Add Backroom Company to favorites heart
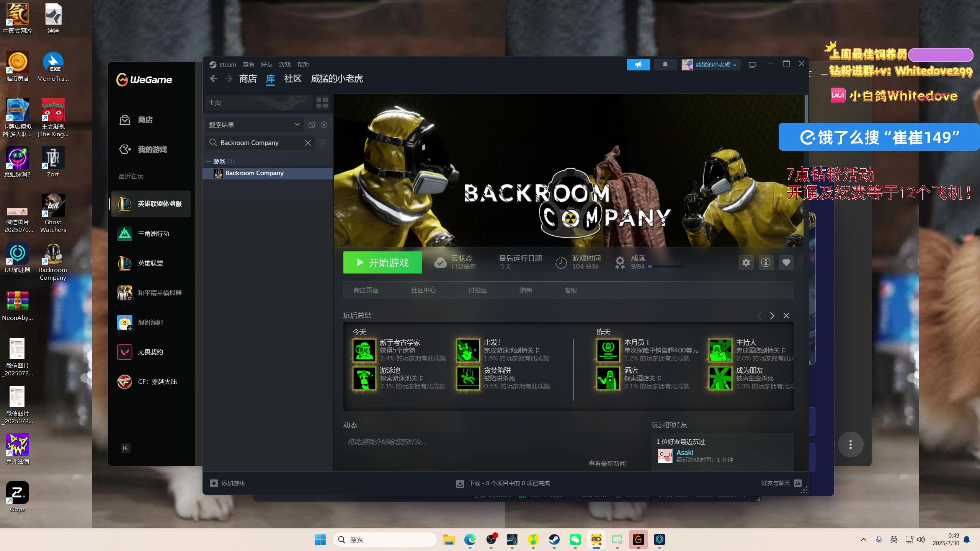This screenshot has height=551, width=980. pos(786,262)
